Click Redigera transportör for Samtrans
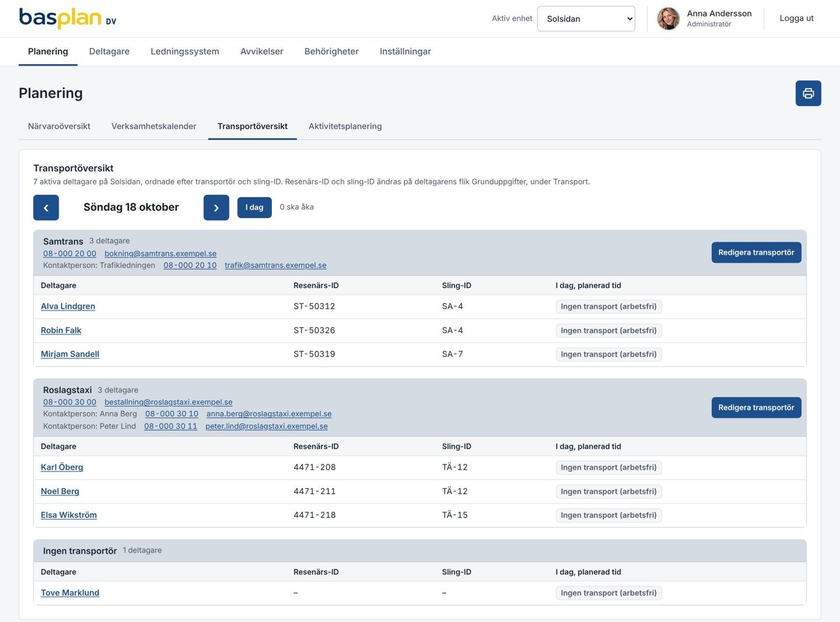Viewport: 840px width, 622px height. coord(756,253)
